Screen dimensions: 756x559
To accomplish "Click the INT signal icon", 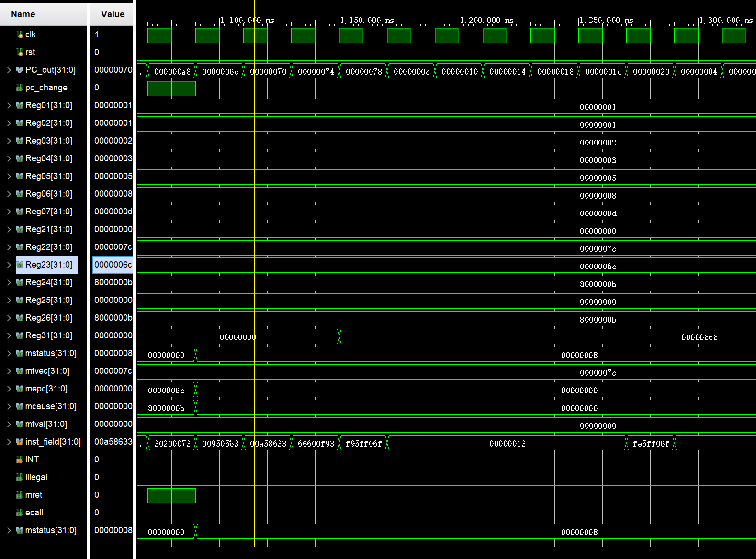I will tap(20, 459).
